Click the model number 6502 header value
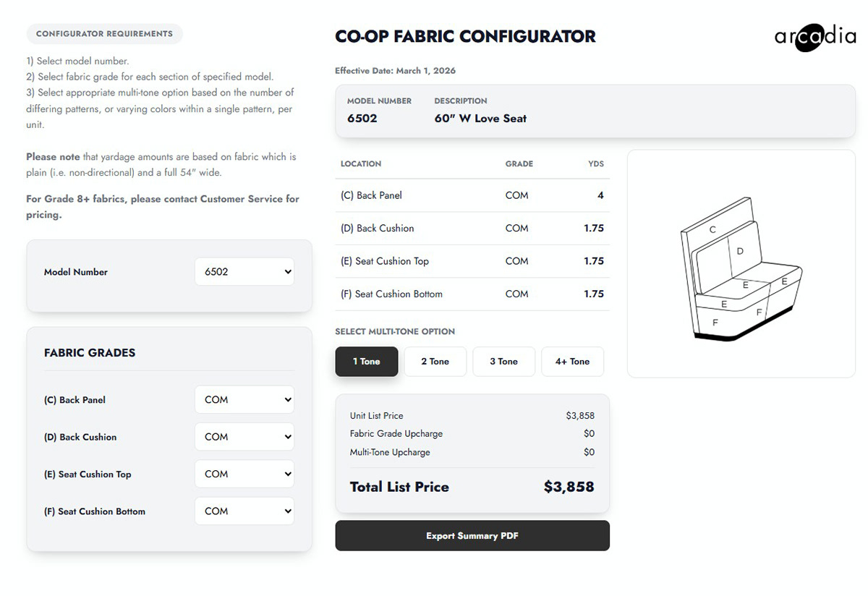The width and height of the screenshot is (868, 596). pyautogui.click(x=362, y=119)
